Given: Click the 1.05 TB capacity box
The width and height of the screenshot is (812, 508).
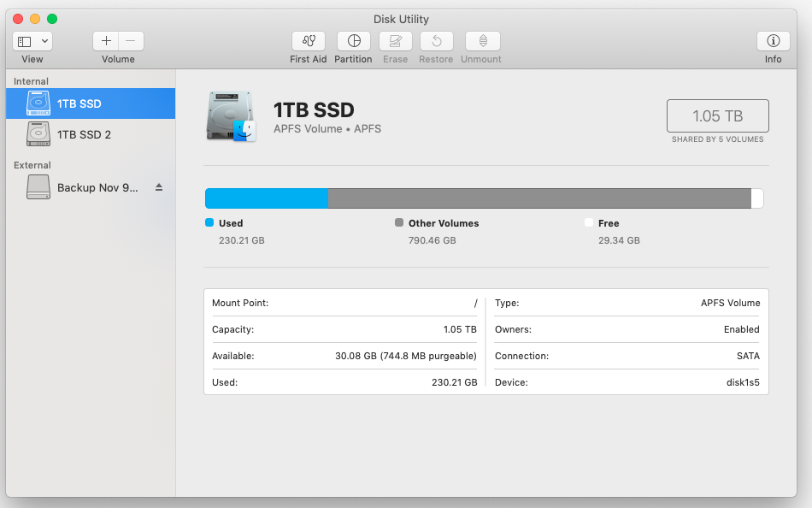Looking at the screenshot, I should (717, 115).
